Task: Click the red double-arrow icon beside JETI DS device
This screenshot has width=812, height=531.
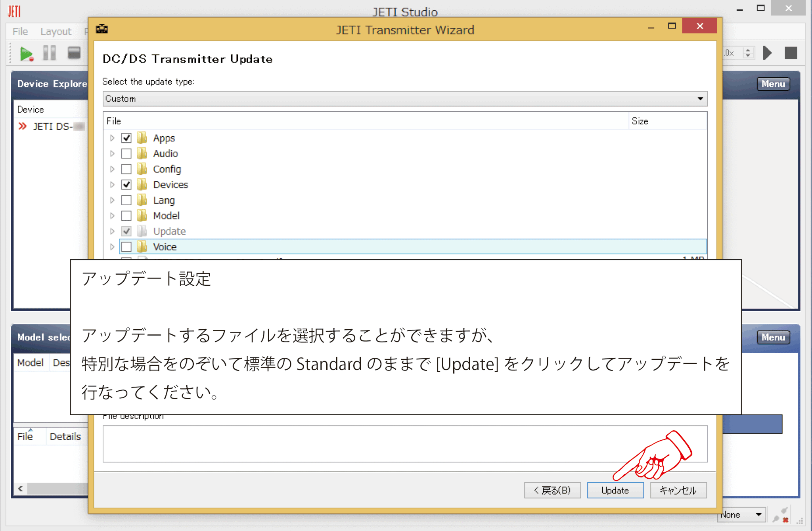Action: (x=23, y=126)
